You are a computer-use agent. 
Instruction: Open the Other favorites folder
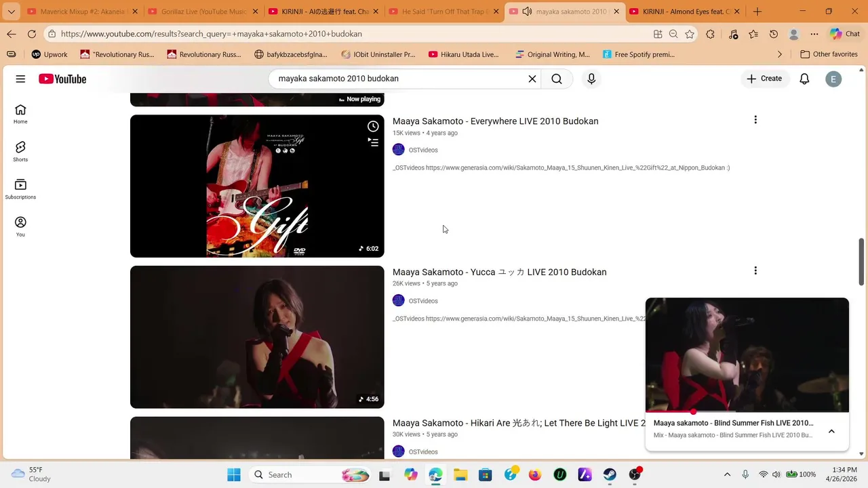pos(829,54)
